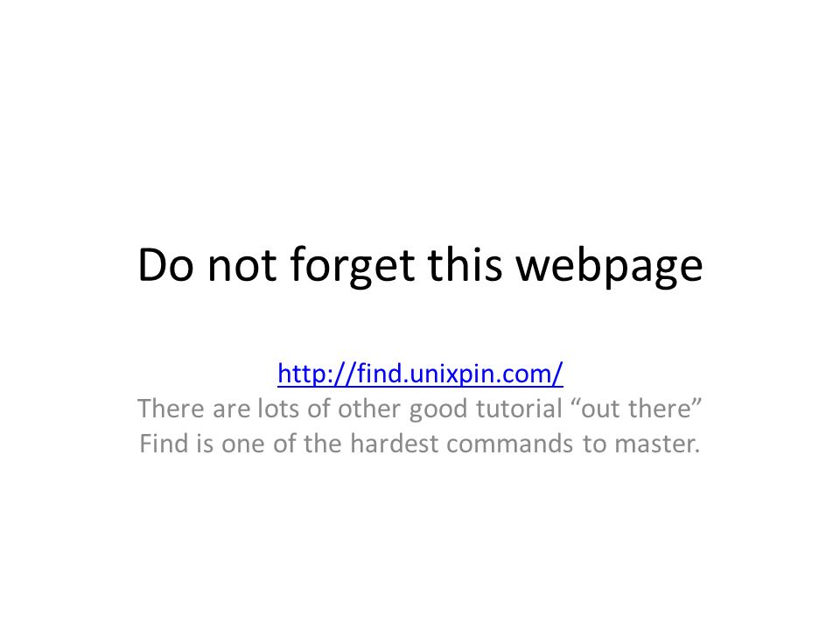Click the word 'this' in the title
Screen dimensions: 840x630
[x=465, y=264]
